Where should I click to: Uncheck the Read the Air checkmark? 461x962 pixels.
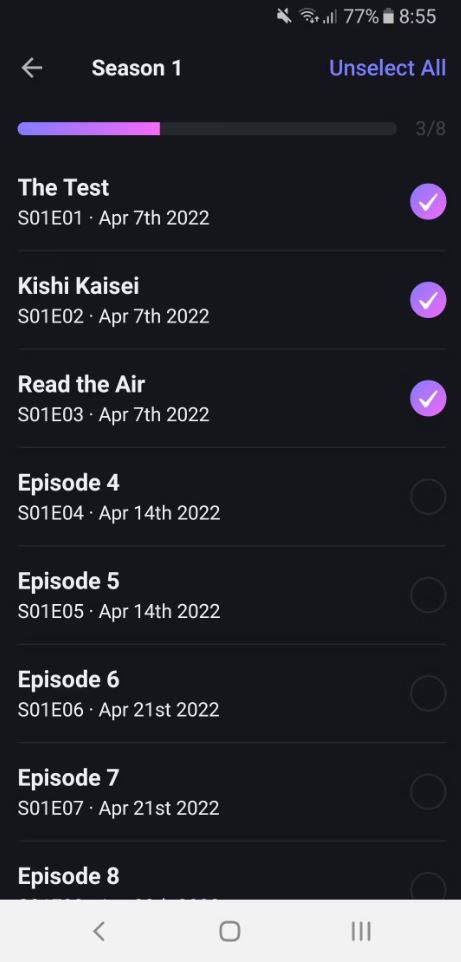tap(428, 398)
